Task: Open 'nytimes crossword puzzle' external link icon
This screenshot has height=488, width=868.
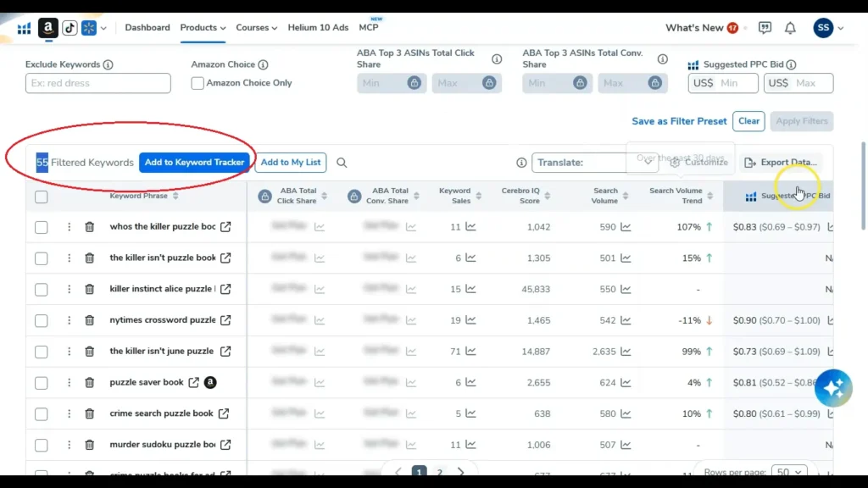Action: [225, 319]
